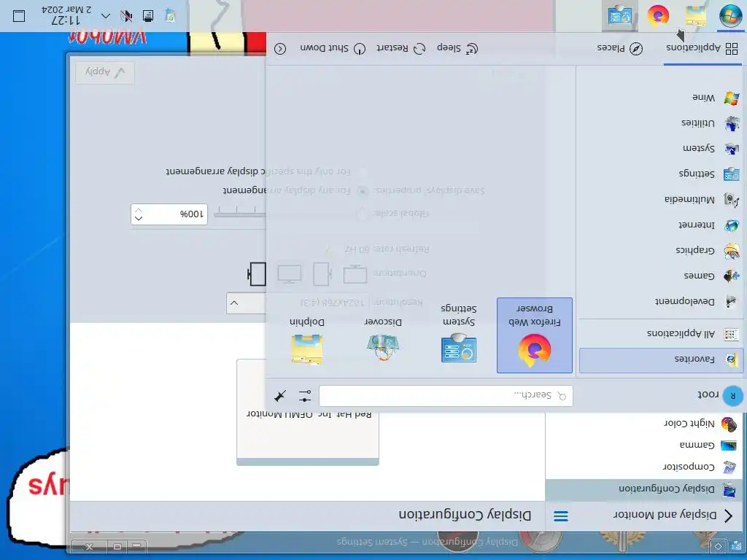Open the Resolution dropdown arrow
Screen dimensions: 747x560
[234, 303]
